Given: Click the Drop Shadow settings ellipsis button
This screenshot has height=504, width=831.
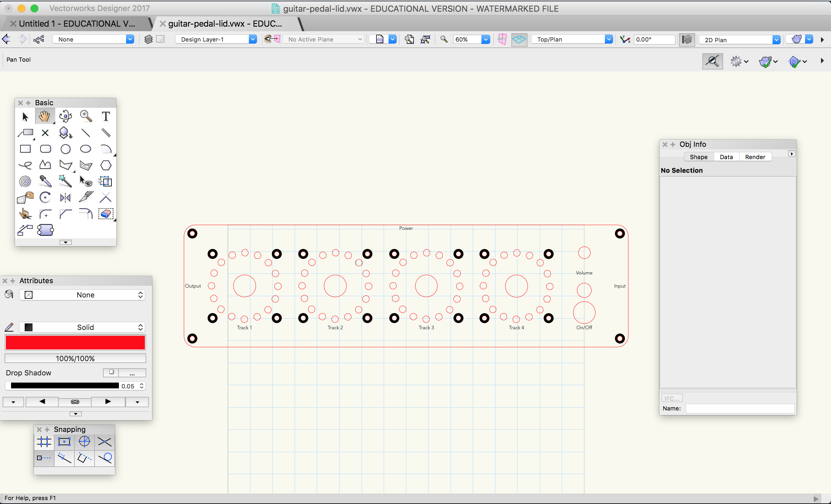Looking at the screenshot, I should click(132, 373).
